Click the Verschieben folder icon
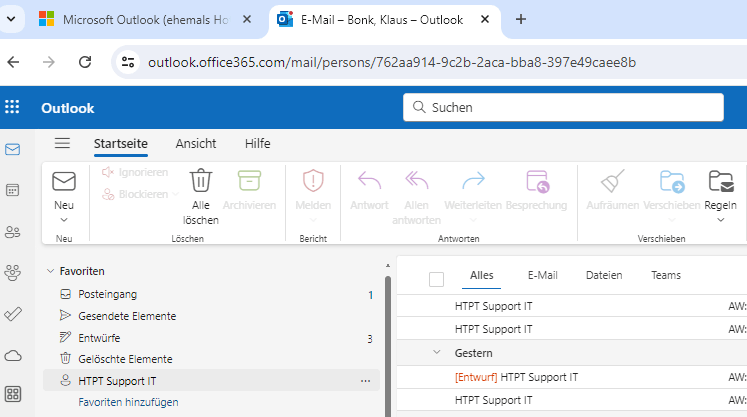Screen dimensions: 747x417 (672, 181)
